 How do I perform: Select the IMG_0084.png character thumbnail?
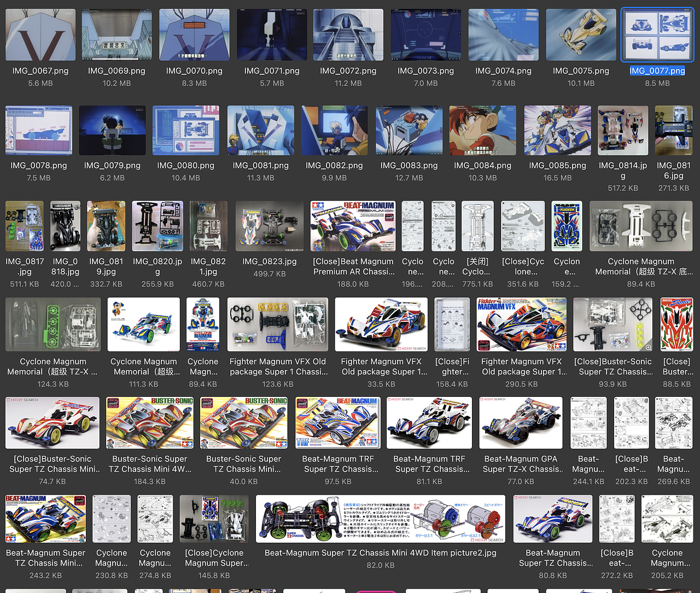tap(483, 131)
